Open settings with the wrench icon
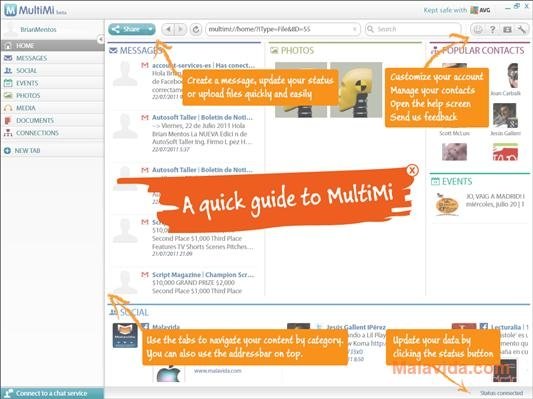This screenshot has height=399, width=533. pos(521,30)
